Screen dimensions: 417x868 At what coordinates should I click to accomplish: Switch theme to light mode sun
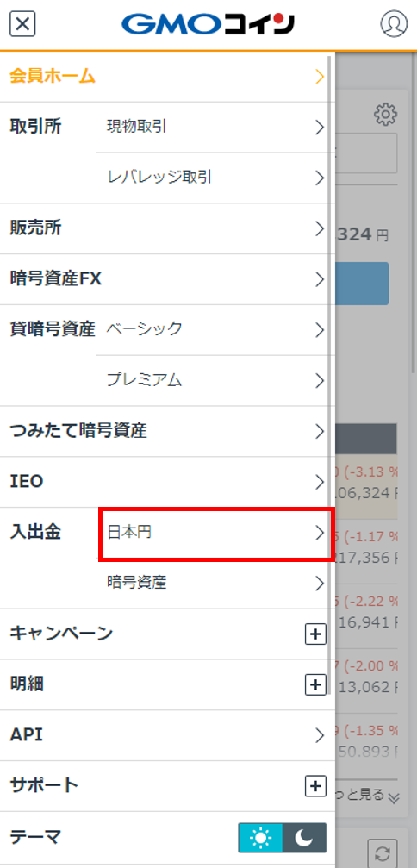260,838
